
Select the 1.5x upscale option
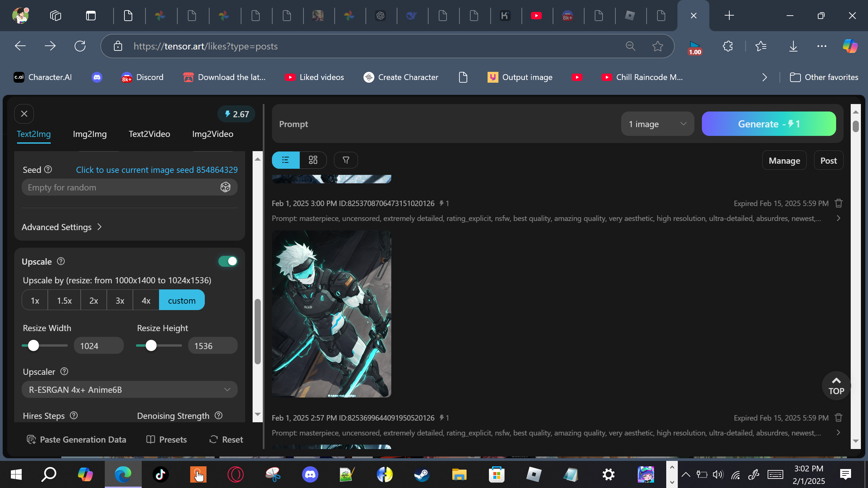click(64, 300)
